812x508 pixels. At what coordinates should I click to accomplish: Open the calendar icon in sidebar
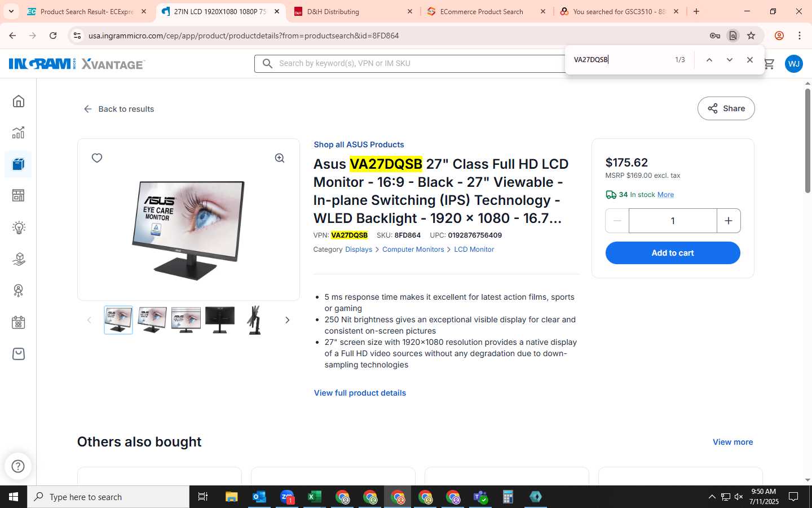pos(19,322)
